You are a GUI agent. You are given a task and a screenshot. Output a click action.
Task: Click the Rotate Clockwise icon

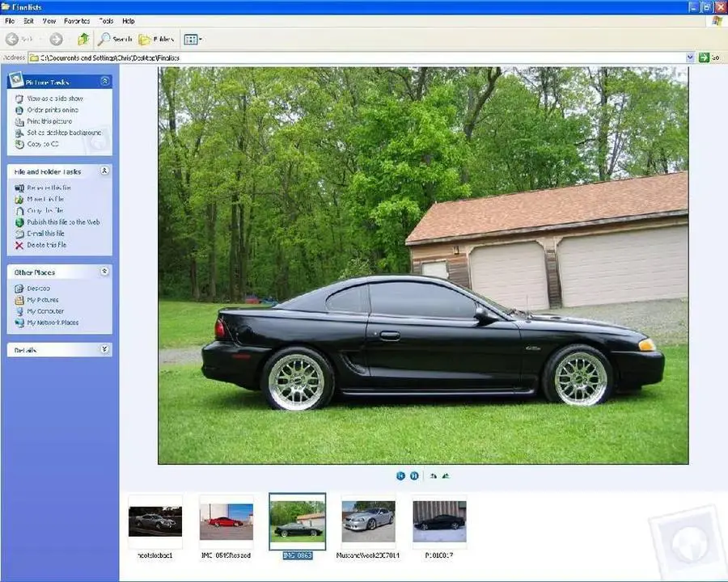434,476
